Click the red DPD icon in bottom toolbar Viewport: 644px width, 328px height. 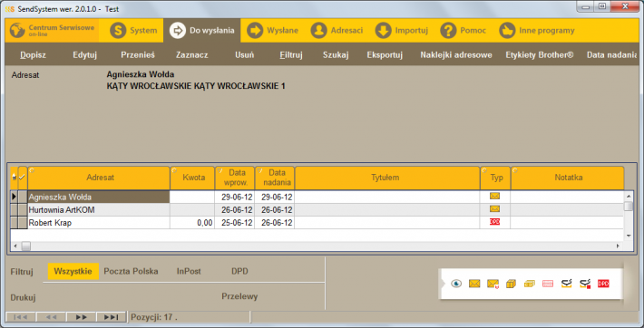point(603,284)
